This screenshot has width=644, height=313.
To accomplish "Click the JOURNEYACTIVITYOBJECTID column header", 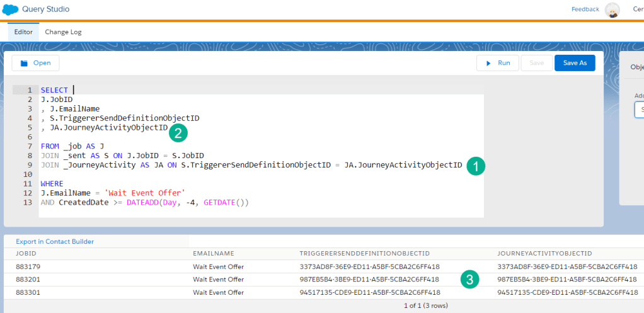I will (x=544, y=253).
